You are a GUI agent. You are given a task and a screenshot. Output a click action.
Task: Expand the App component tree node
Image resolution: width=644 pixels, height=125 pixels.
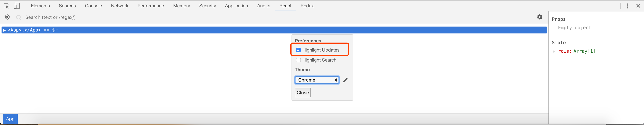4,30
